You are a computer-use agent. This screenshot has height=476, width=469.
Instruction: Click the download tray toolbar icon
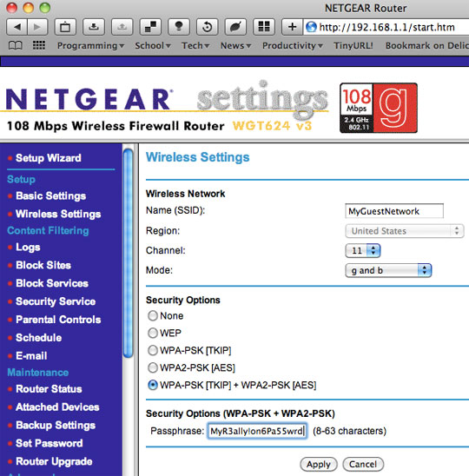pos(94,27)
